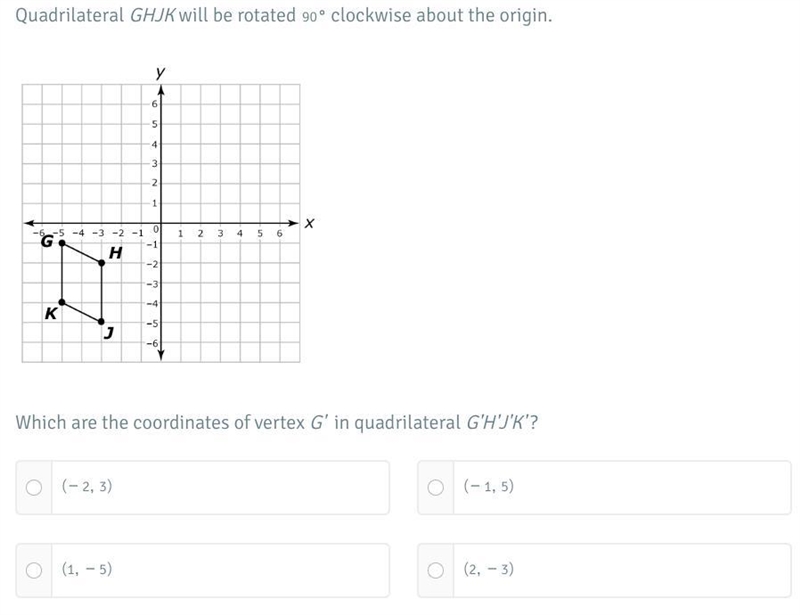Click the y-axis top arrowhead
Screen dimensions: 800x615
161,90
